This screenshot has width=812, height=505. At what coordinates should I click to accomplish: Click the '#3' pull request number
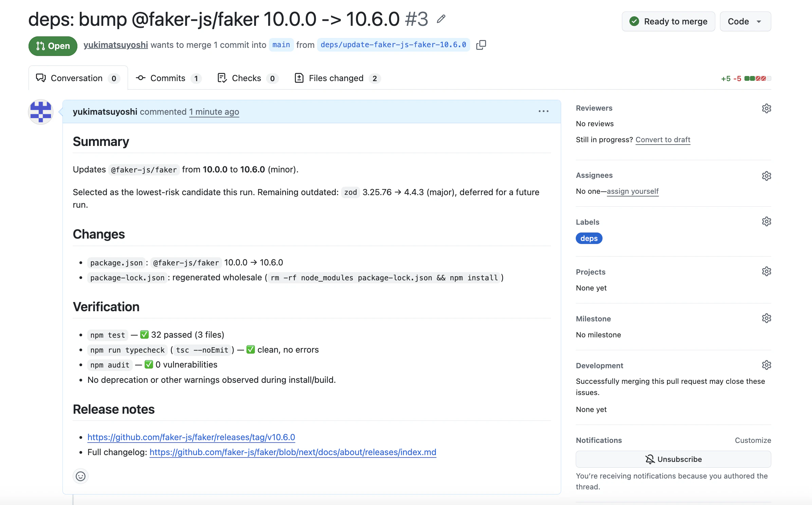417,19
